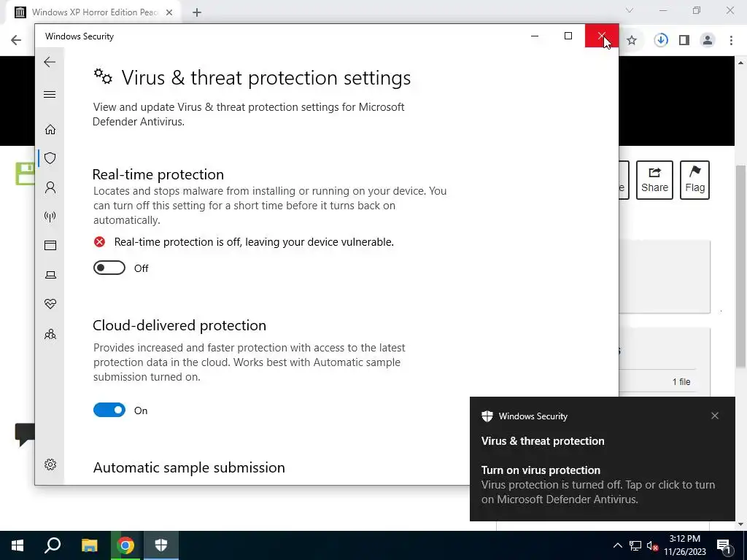Open network status tray icon
Viewport: 747px width, 560px height.
(x=635, y=545)
